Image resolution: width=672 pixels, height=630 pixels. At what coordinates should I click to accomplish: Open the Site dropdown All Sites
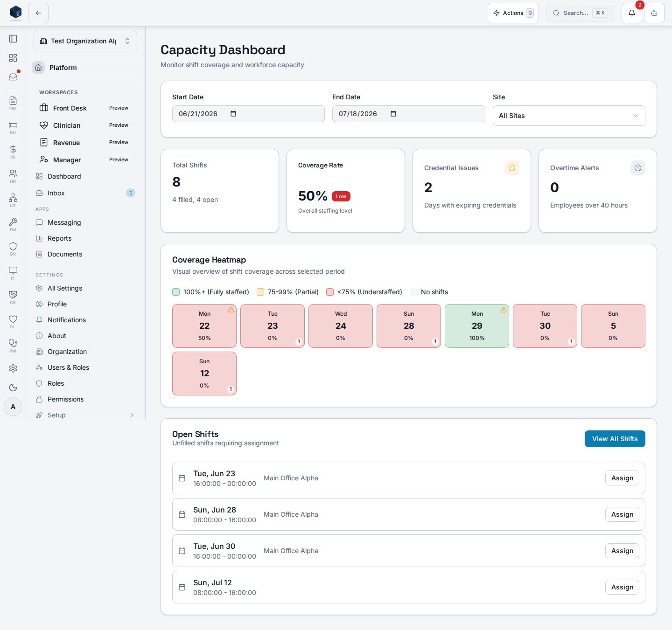tap(569, 116)
